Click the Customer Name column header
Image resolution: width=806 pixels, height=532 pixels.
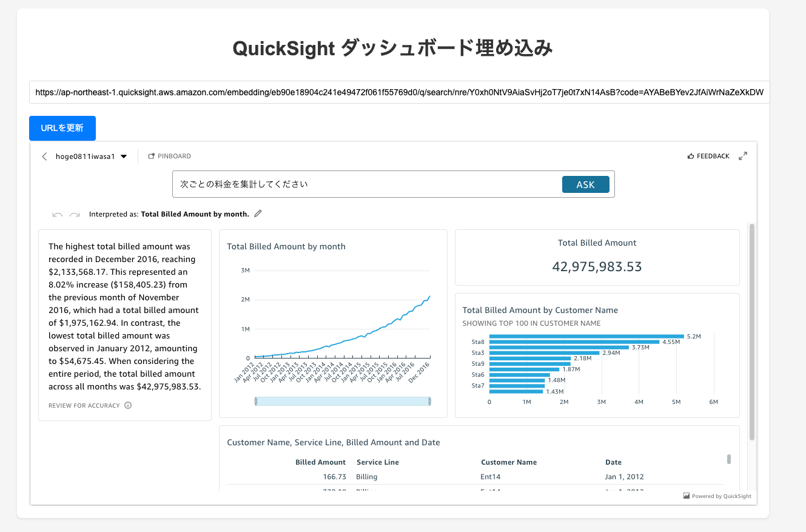509,462
